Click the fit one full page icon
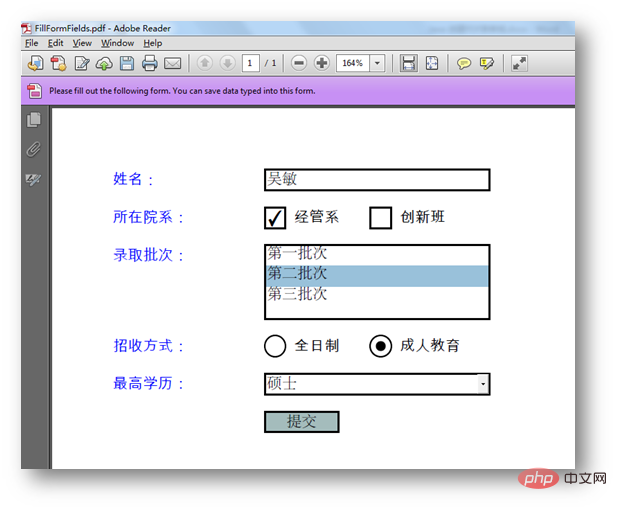 pyautogui.click(x=432, y=63)
